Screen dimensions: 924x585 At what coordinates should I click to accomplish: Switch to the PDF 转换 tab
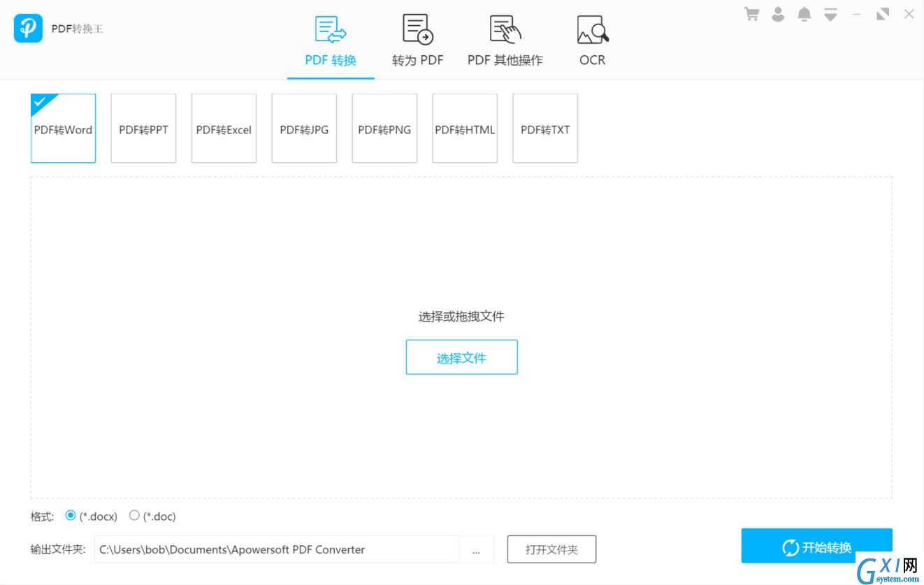pyautogui.click(x=331, y=41)
